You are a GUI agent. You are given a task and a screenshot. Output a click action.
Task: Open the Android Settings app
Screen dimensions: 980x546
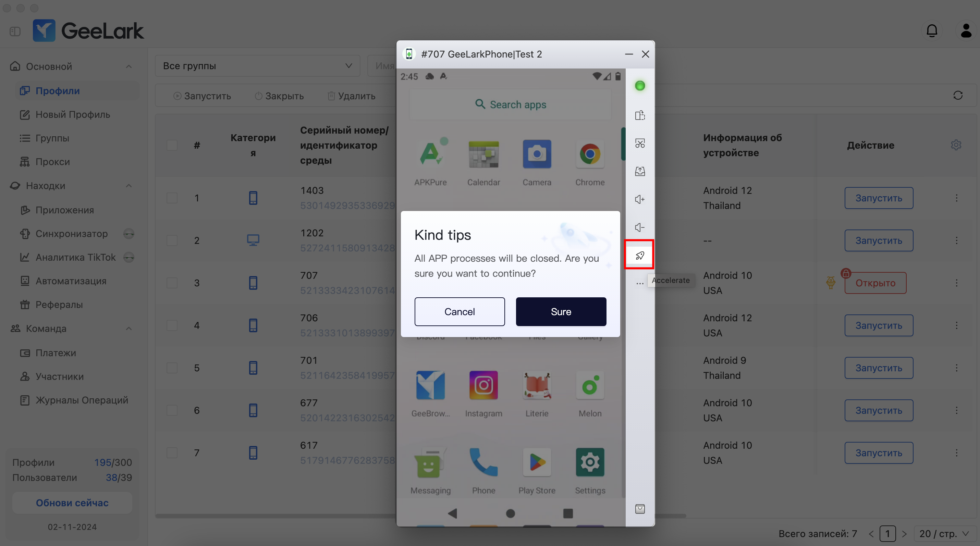click(590, 471)
